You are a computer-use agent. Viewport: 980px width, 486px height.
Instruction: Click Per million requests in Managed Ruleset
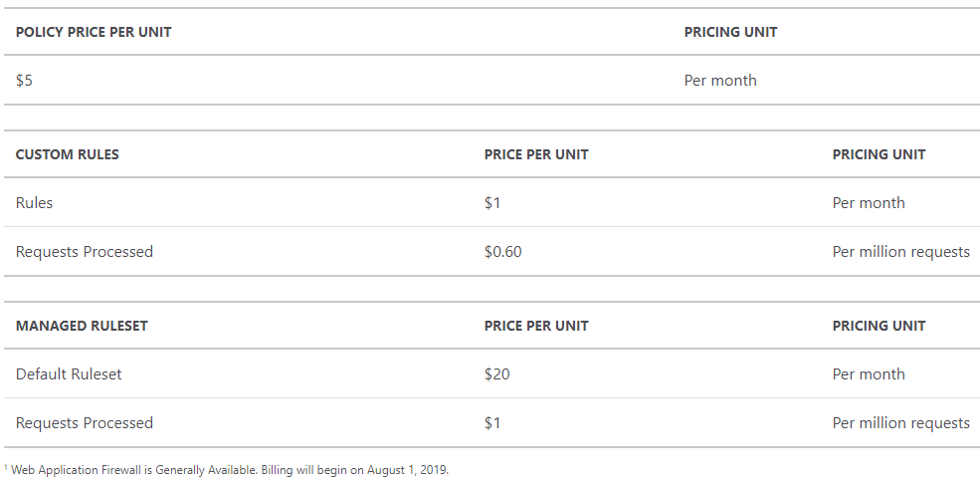901,423
